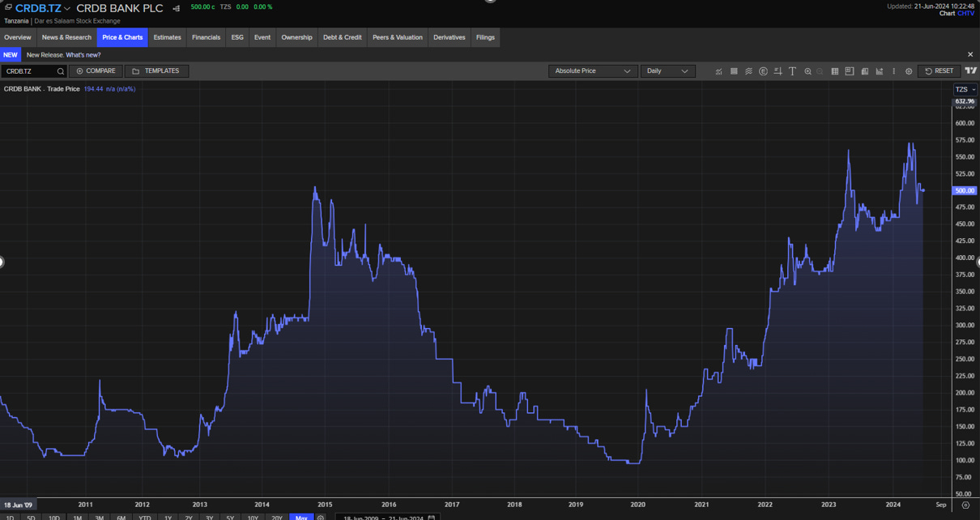980x520 pixels.
Task: Choose the drawing line tool icon
Action: (778, 71)
